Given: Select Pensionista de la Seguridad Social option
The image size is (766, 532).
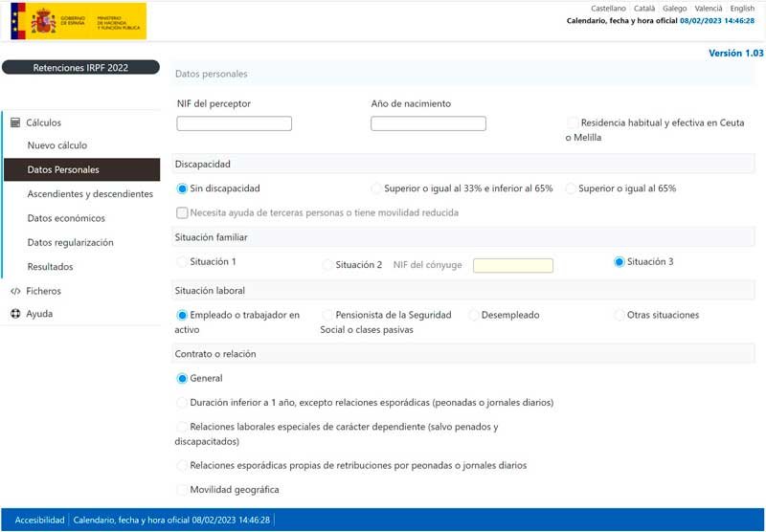Looking at the screenshot, I should (x=328, y=315).
